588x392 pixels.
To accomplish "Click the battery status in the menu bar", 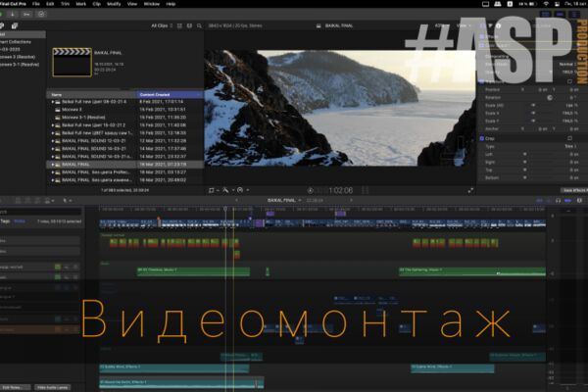I will (527, 4).
